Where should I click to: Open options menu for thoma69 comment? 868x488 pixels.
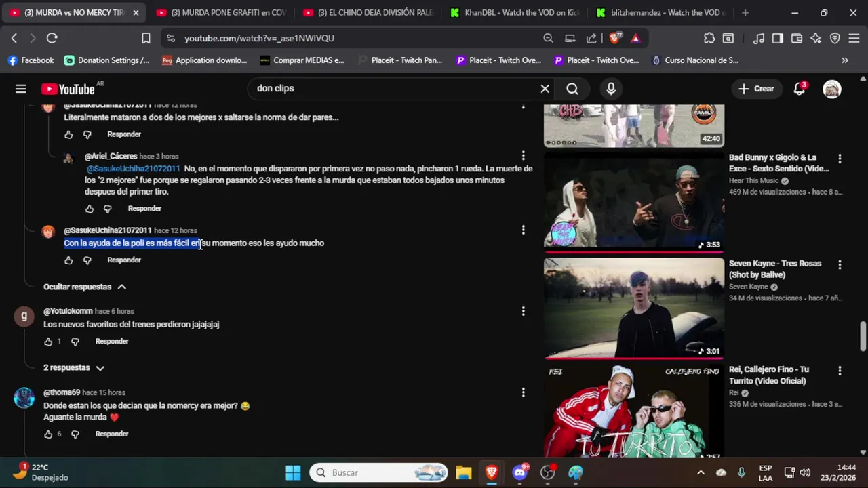coord(523,392)
